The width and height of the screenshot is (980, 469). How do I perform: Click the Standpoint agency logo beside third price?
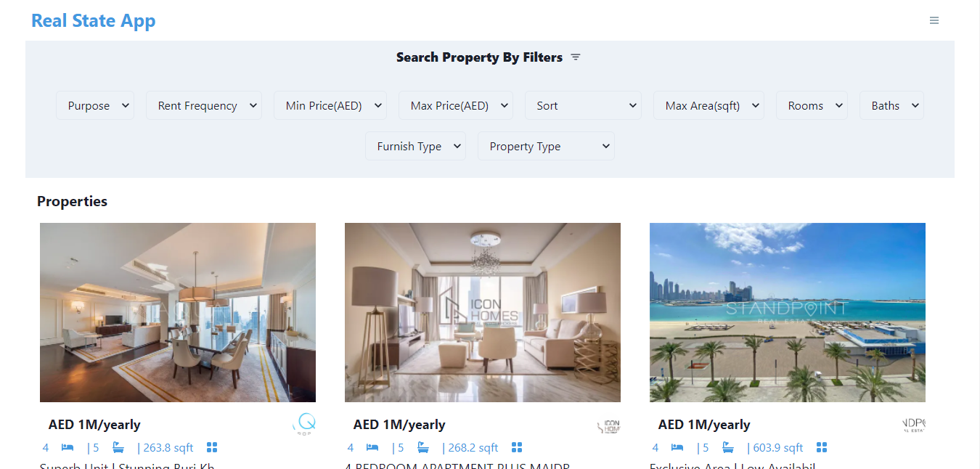click(x=913, y=425)
